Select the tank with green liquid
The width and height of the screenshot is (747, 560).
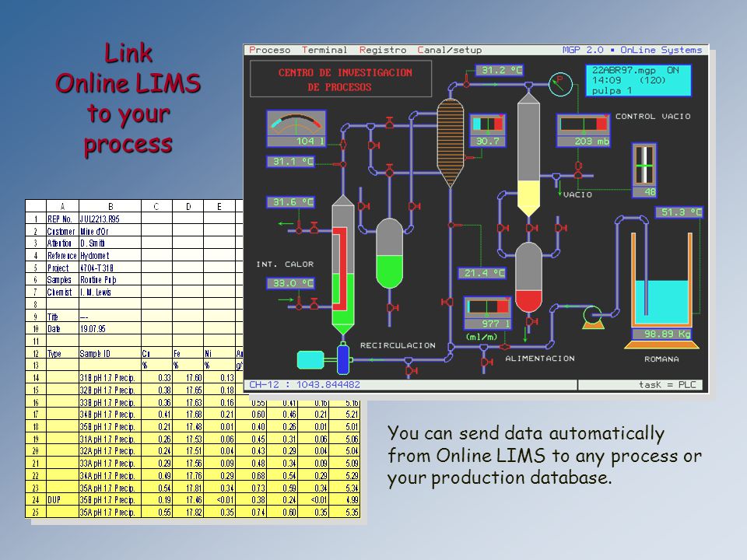(389, 254)
